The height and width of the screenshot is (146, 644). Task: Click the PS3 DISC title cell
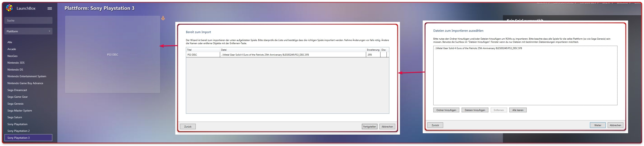click(x=203, y=55)
